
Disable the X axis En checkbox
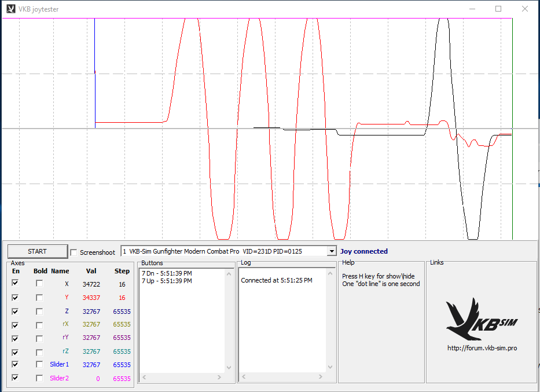16,284
